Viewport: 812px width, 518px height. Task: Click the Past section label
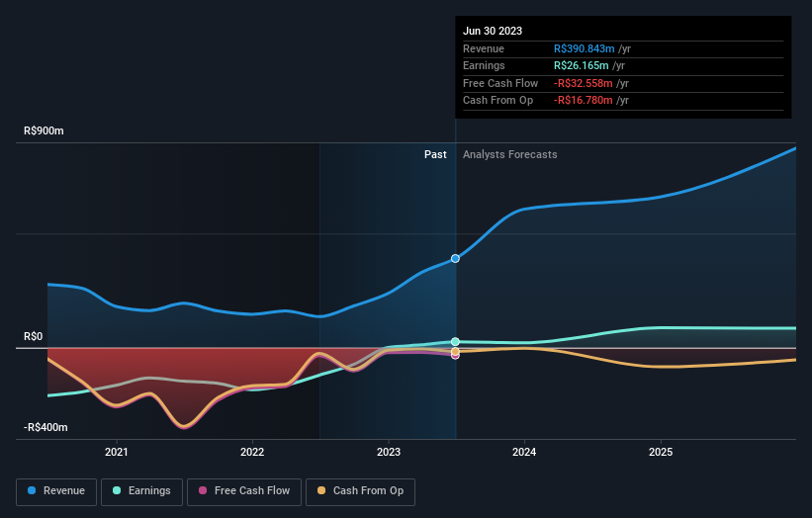(435, 154)
